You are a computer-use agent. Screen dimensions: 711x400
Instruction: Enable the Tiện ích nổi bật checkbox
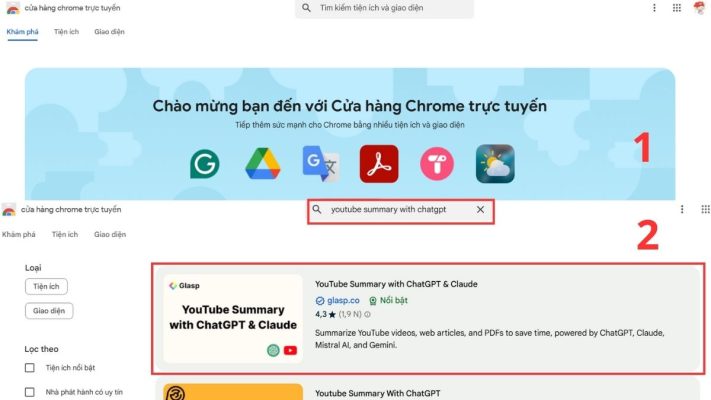pyautogui.click(x=30, y=367)
